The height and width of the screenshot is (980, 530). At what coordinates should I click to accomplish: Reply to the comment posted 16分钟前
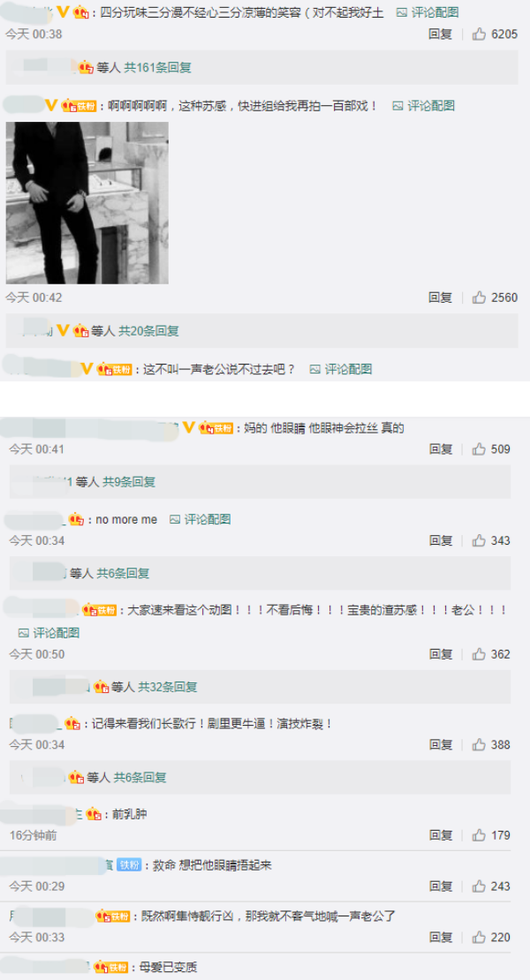pos(441,835)
